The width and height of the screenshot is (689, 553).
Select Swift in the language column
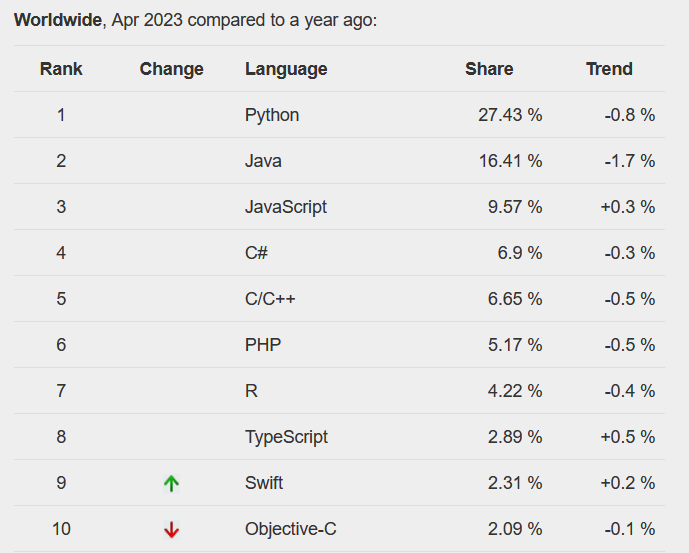point(264,483)
